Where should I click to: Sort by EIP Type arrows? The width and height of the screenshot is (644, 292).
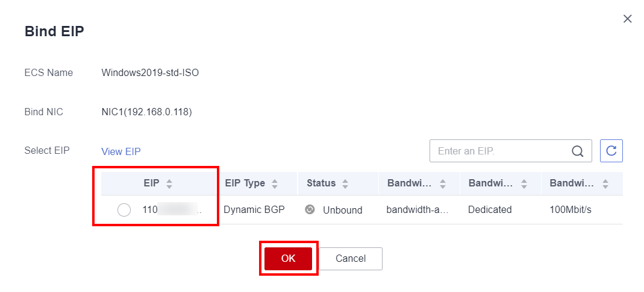(x=275, y=183)
